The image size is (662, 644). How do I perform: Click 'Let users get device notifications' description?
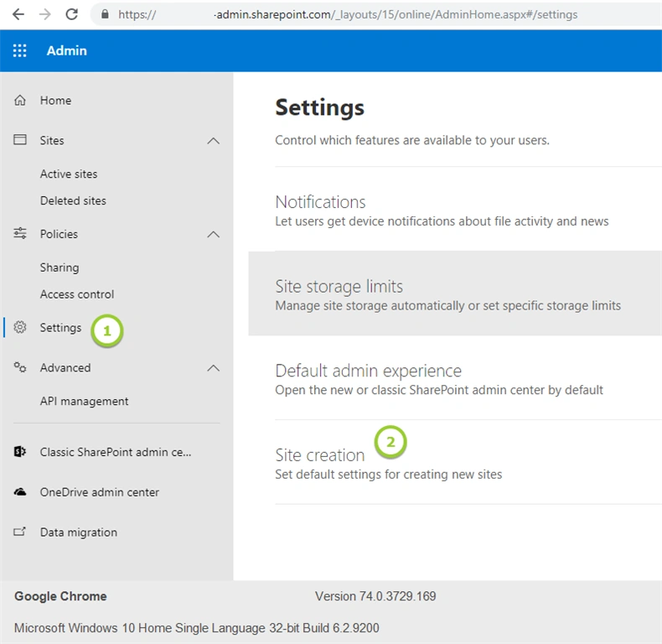[442, 221]
